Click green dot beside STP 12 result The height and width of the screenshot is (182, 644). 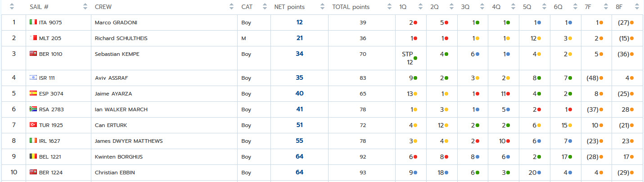tap(415, 58)
